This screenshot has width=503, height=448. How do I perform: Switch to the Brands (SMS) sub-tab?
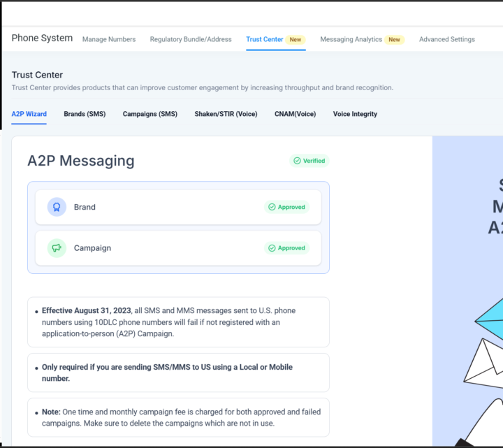85,114
